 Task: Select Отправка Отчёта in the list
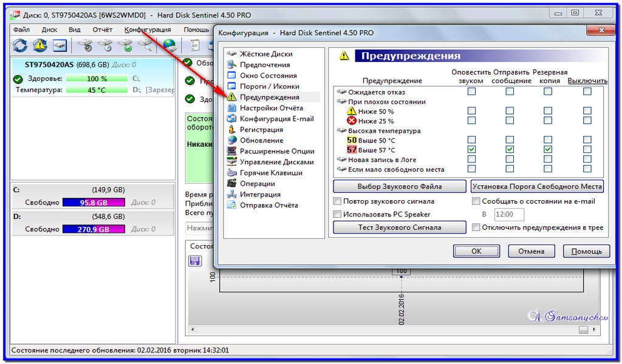pyautogui.click(x=268, y=205)
